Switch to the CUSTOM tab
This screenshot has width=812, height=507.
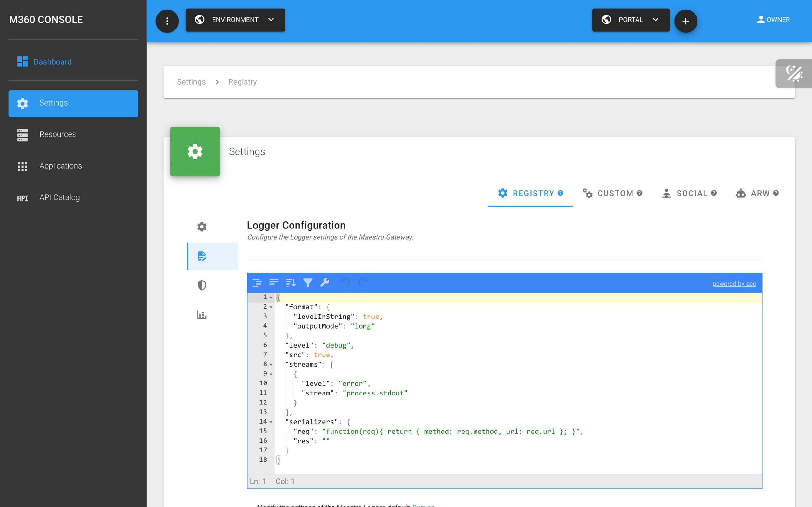tap(612, 194)
